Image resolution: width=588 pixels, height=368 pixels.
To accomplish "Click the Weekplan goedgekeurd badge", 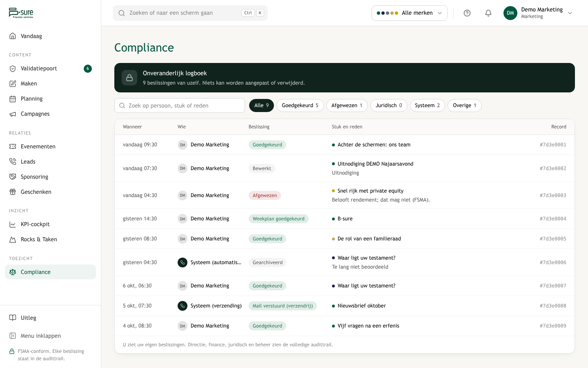I will (x=278, y=219).
